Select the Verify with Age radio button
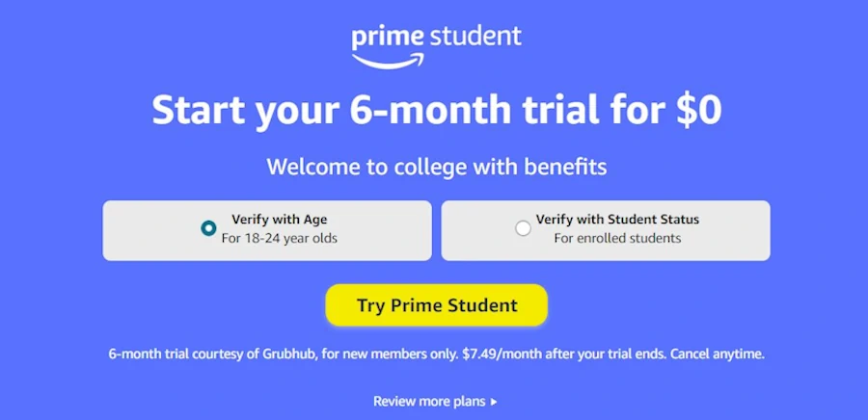868x420 pixels. click(208, 228)
